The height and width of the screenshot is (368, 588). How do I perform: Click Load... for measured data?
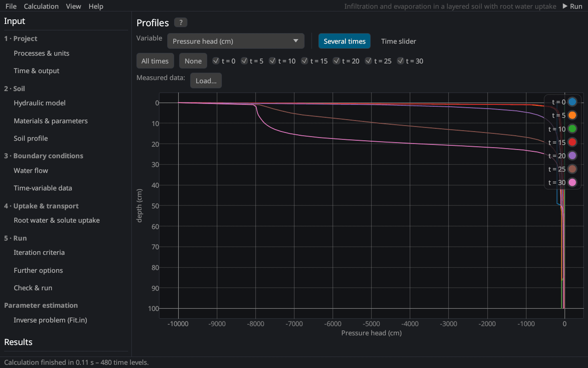click(206, 80)
